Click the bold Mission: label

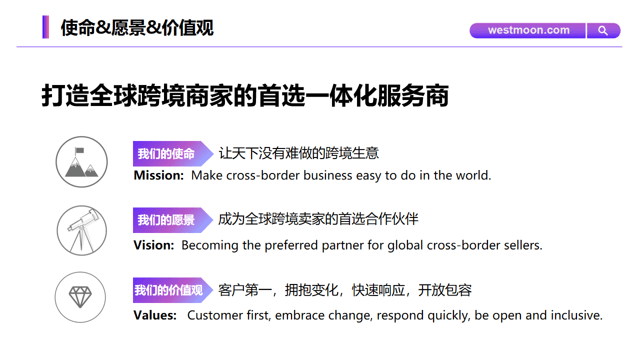(159, 176)
